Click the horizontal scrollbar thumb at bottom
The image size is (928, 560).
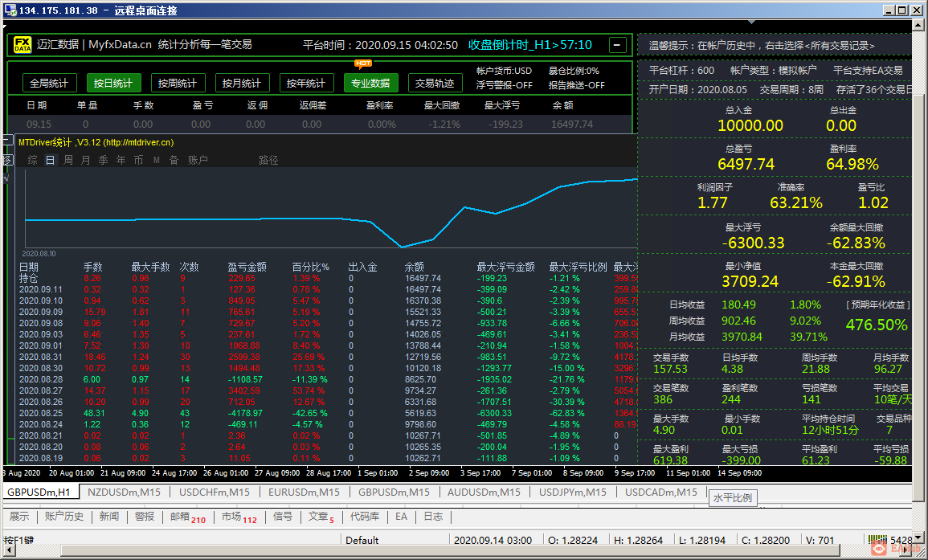(450, 550)
